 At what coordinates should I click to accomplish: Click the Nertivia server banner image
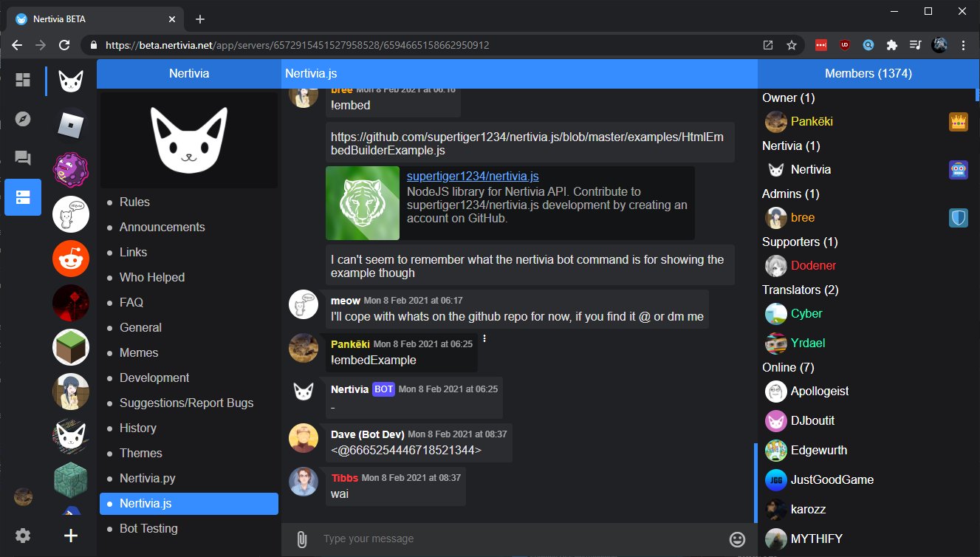tap(189, 140)
